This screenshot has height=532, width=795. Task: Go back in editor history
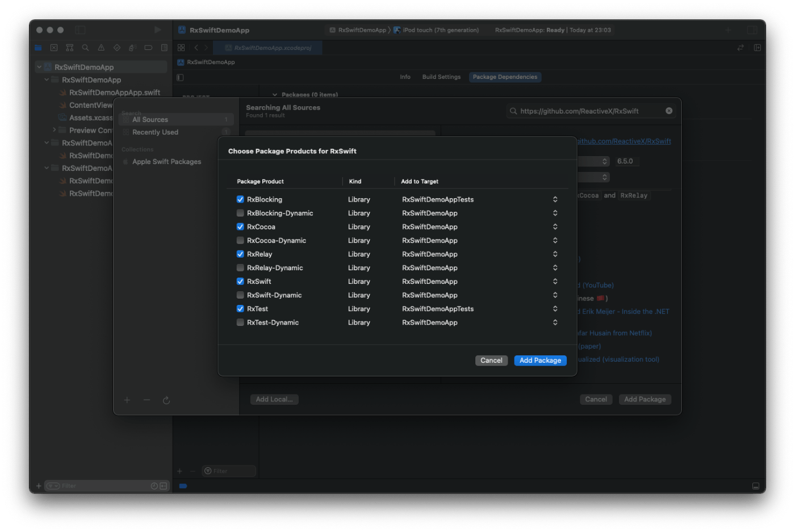click(196, 48)
